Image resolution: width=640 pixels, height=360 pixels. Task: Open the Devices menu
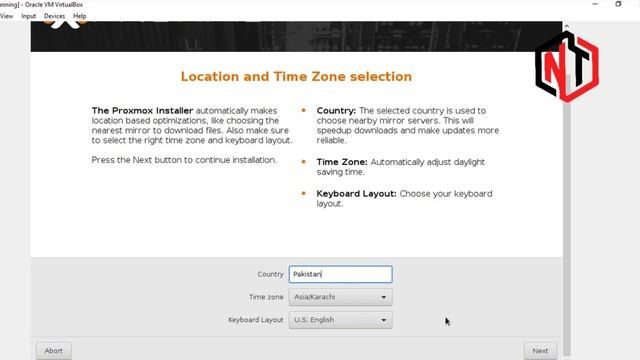[x=54, y=16]
